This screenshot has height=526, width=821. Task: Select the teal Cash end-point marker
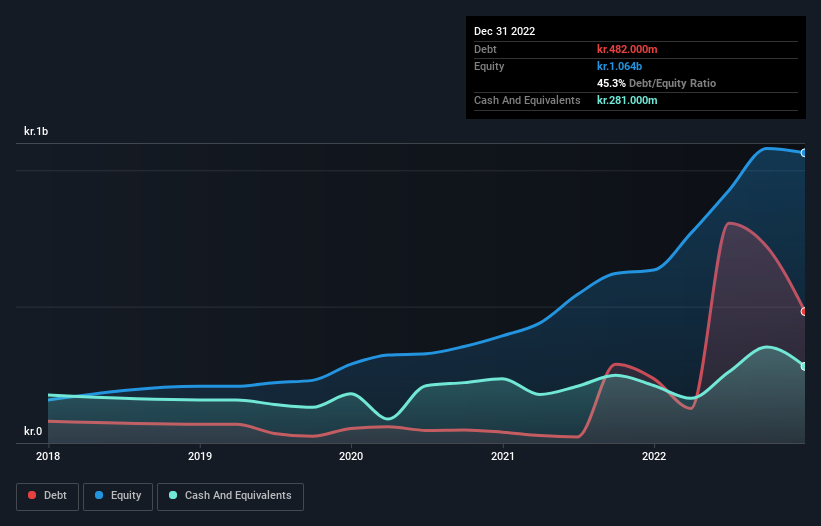804,366
